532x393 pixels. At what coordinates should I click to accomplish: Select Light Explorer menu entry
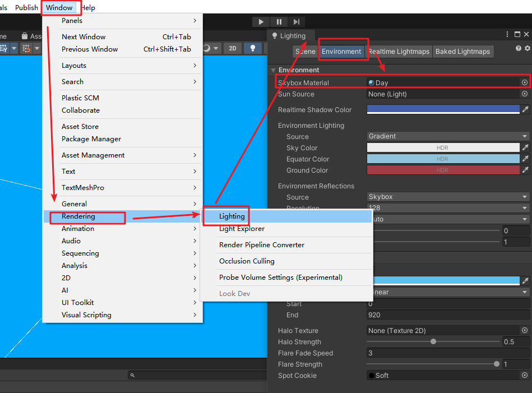(x=242, y=229)
